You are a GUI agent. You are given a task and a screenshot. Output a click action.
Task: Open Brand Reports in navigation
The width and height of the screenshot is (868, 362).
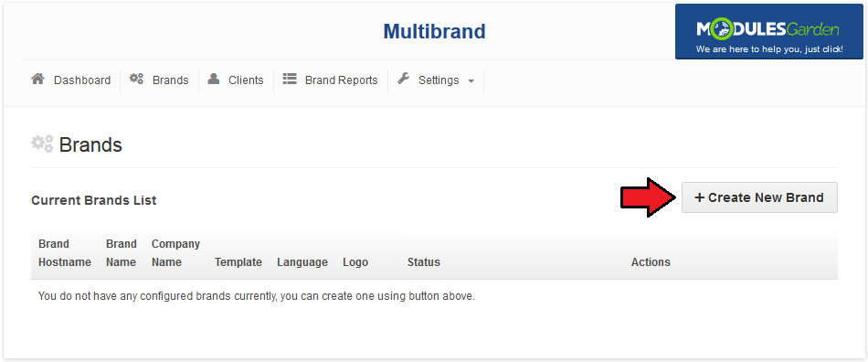(x=341, y=80)
